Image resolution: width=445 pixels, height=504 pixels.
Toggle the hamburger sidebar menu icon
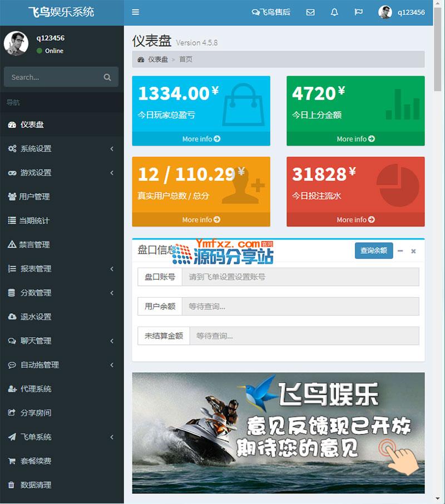pyautogui.click(x=136, y=12)
